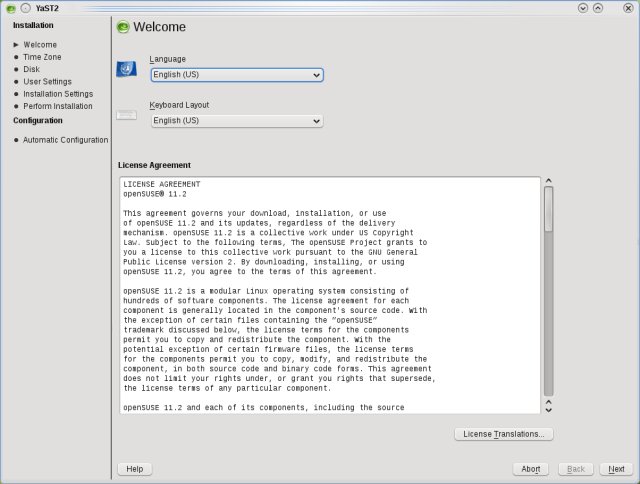
Task: Click the keyboard layout icon
Action: click(127, 115)
